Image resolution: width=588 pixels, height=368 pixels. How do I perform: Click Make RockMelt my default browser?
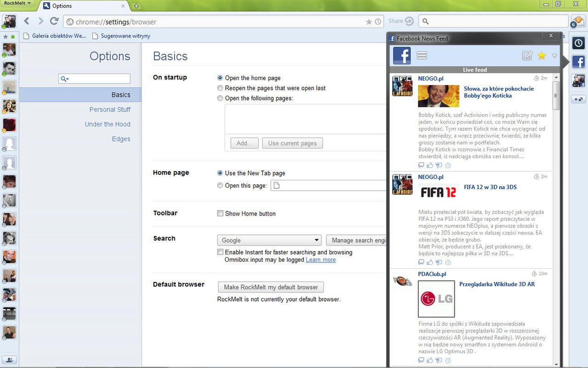tap(271, 287)
